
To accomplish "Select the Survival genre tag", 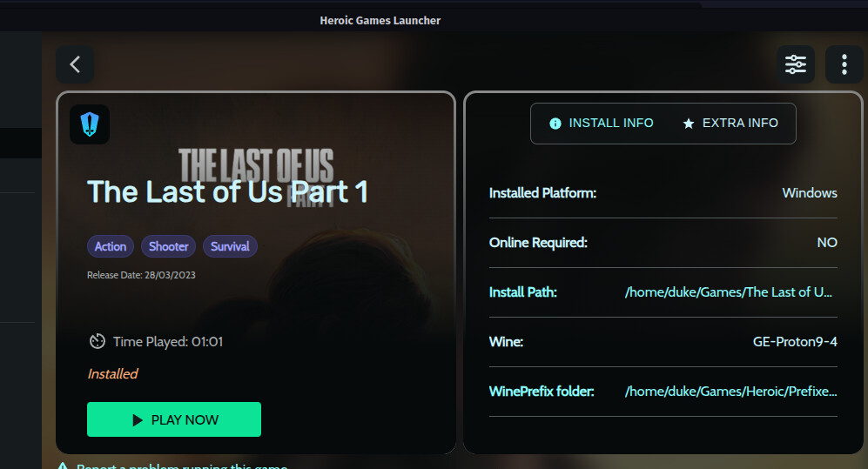I will click(x=230, y=246).
